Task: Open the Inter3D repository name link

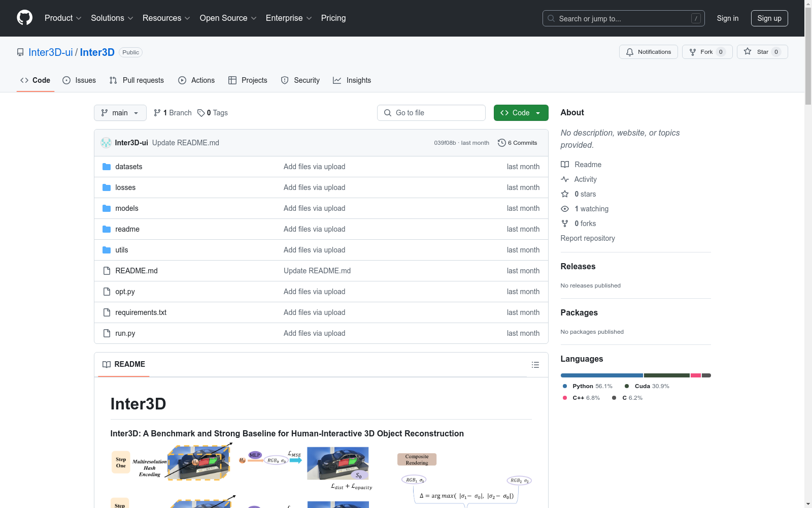Action: 97,52
